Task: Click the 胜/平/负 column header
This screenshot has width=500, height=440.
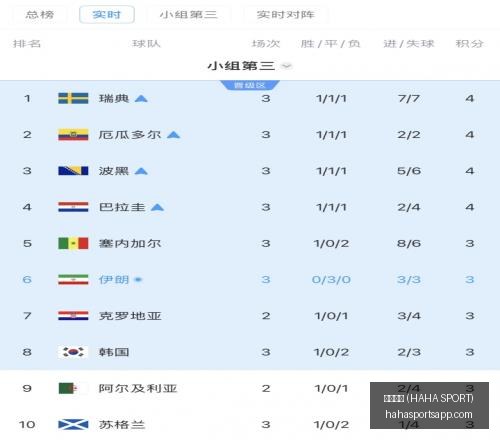Action: (330, 44)
